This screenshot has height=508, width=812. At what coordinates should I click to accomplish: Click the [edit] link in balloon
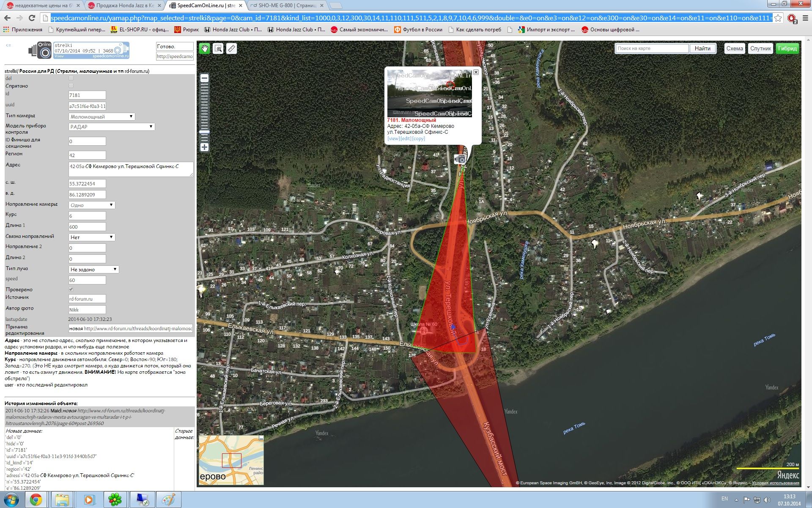[406, 138]
